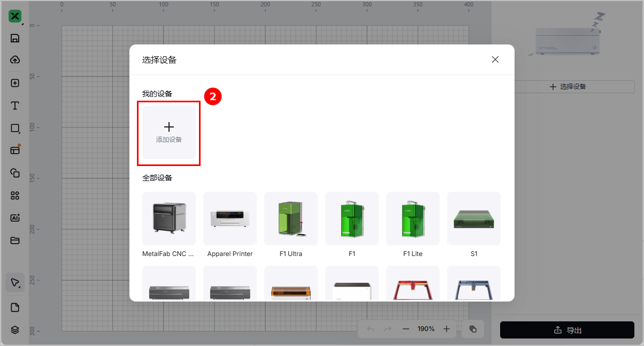Image resolution: width=644 pixels, height=346 pixels.
Task: Pick the S1 device thumbnail
Action: click(x=474, y=219)
